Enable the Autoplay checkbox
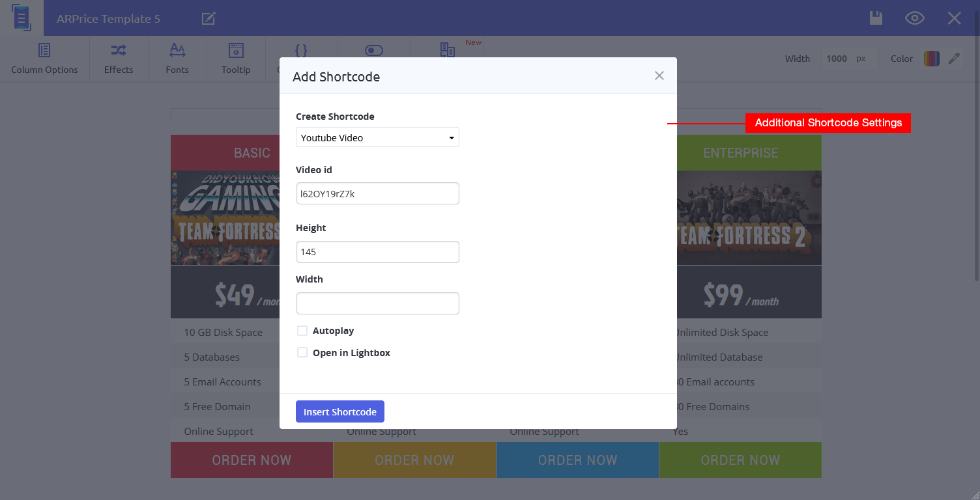The height and width of the screenshot is (500, 980). pyautogui.click(x=302, y=331)
